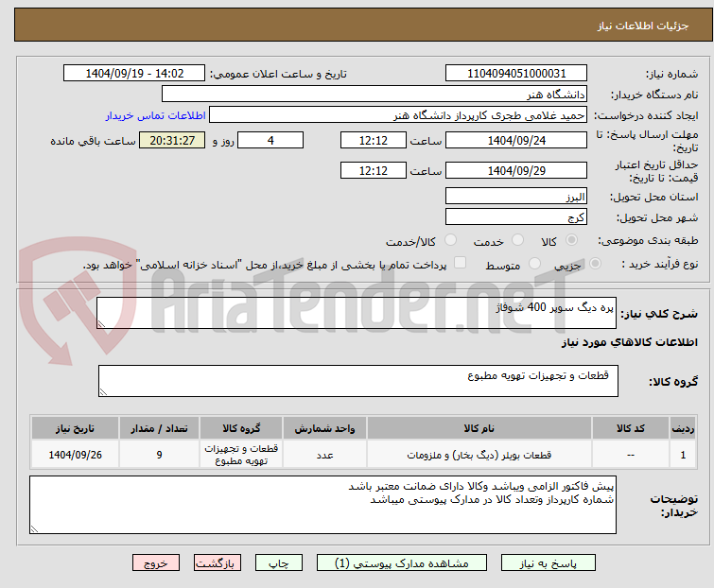Click the response deadline time 12:12 field

coord(374,140)
